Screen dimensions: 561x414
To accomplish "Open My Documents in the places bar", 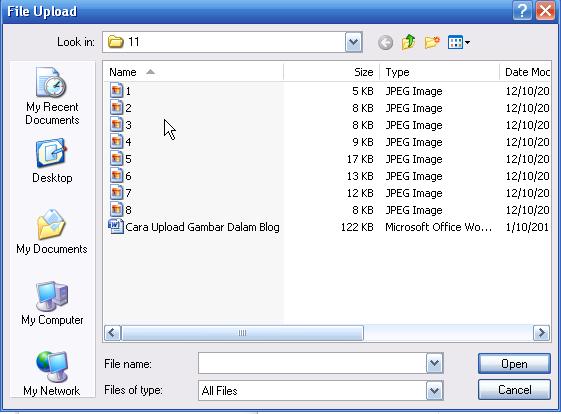I will coord(52,232).
